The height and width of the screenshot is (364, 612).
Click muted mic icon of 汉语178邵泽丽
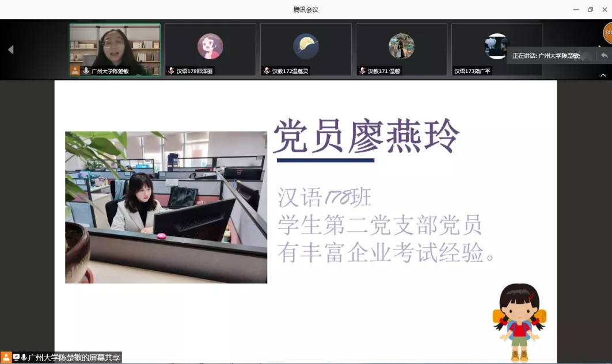[171, 71]
